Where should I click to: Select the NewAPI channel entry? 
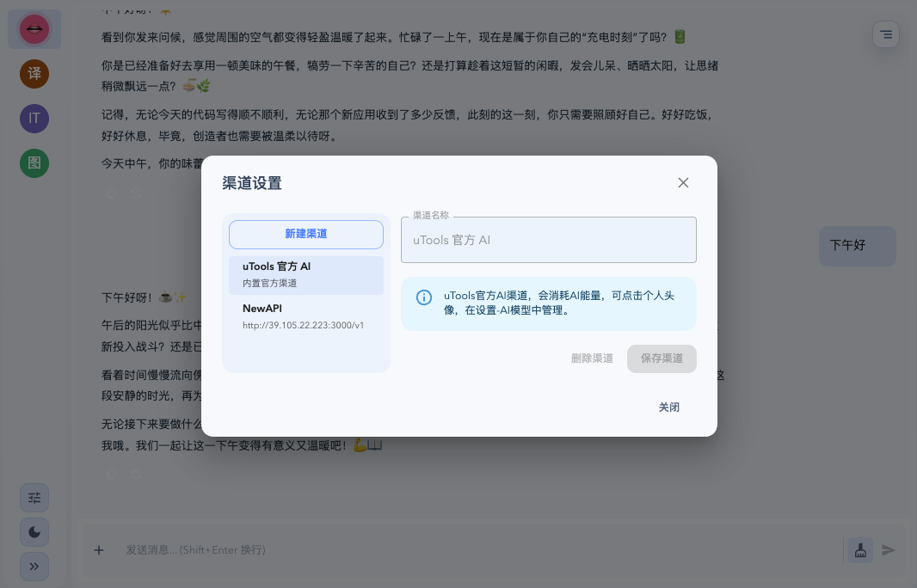click(305, 316)
